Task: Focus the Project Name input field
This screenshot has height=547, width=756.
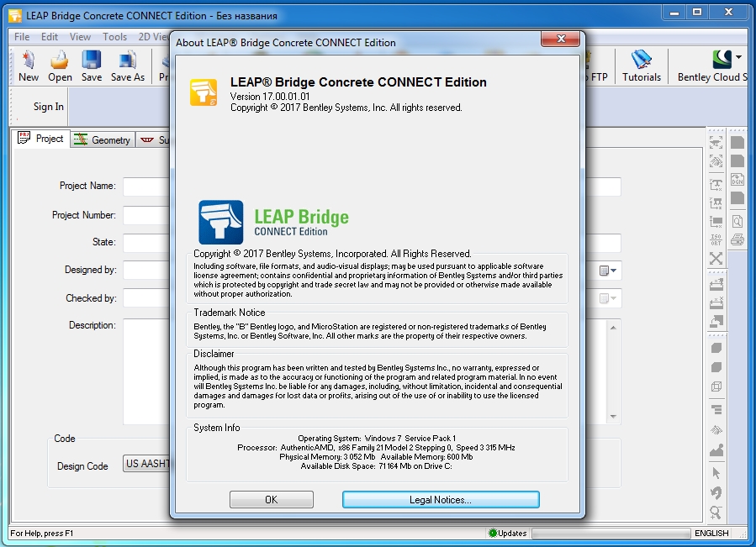Action: [x=146, y=187]
